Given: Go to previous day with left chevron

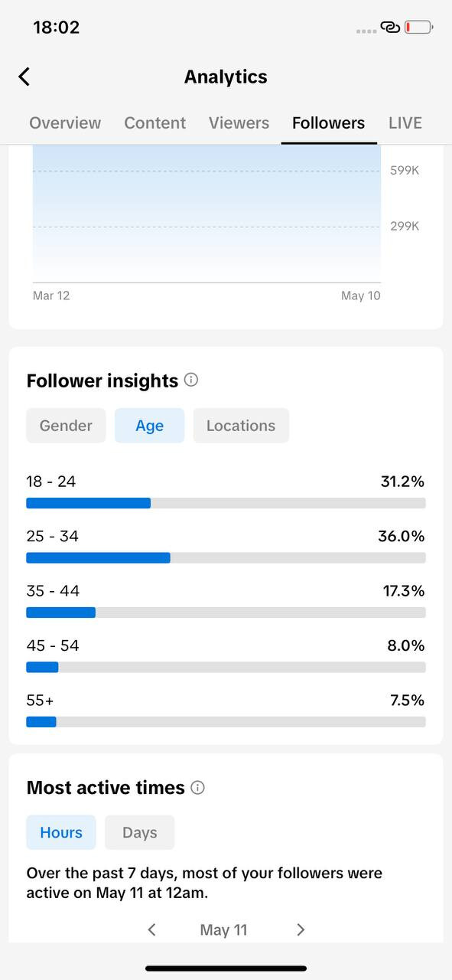Looking at the screenshot, I should click(151, 929).
